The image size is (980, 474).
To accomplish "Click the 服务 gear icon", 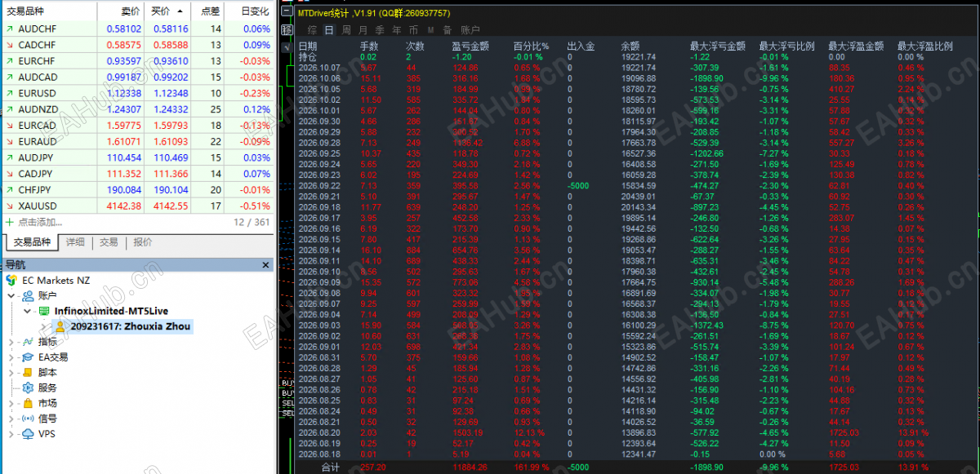I will coord(29,388).
